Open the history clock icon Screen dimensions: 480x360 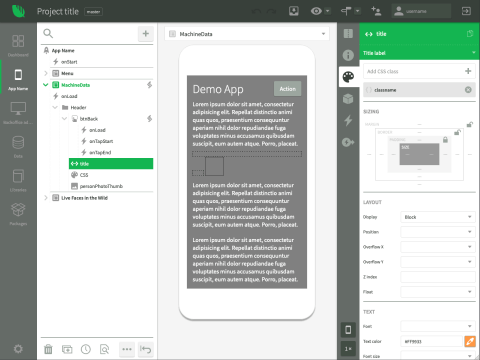[x=86, y=349]
